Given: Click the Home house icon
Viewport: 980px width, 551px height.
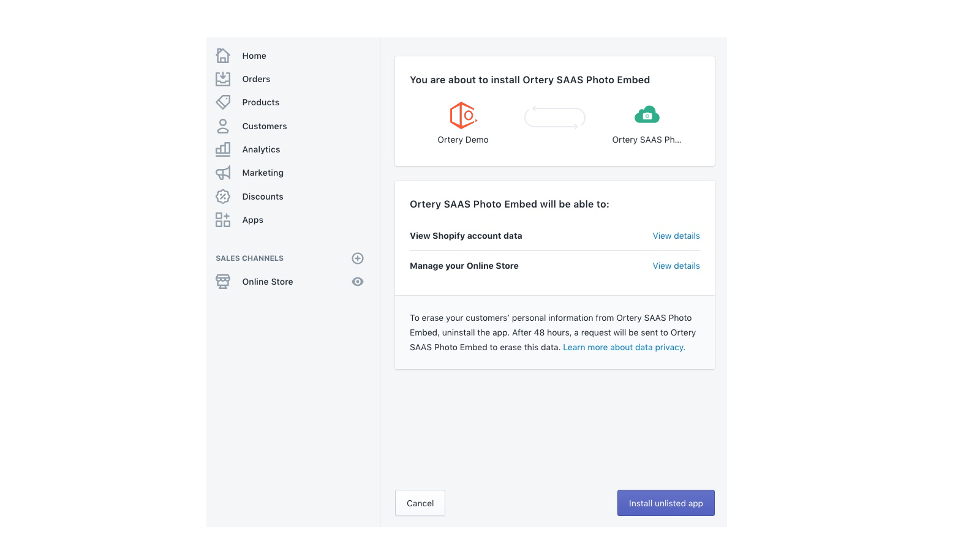Looking at the screenshot, I should coord(223,56).
